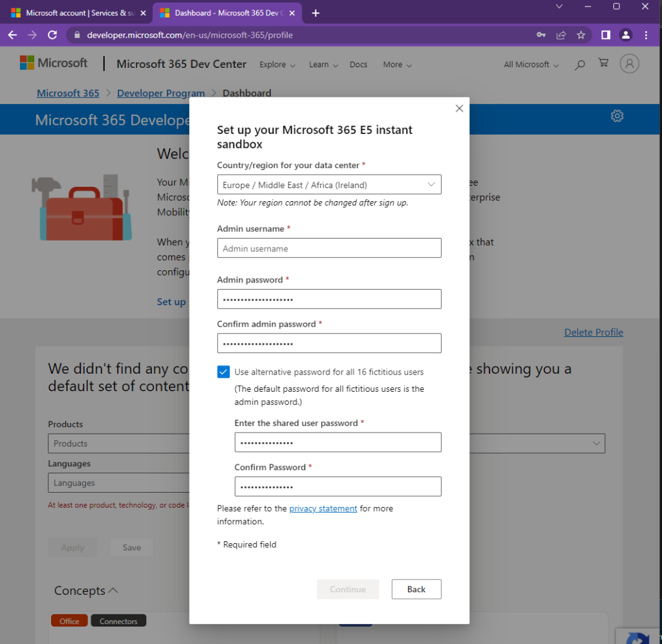Expand the Learn menu

(x=323, y=65)
